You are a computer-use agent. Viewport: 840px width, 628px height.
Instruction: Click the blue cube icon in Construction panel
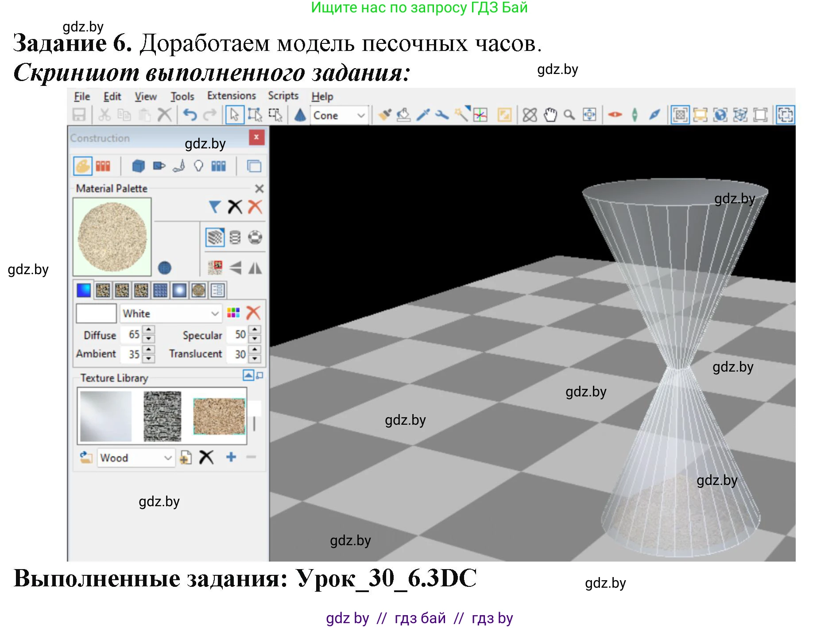(x=138, y=167)
